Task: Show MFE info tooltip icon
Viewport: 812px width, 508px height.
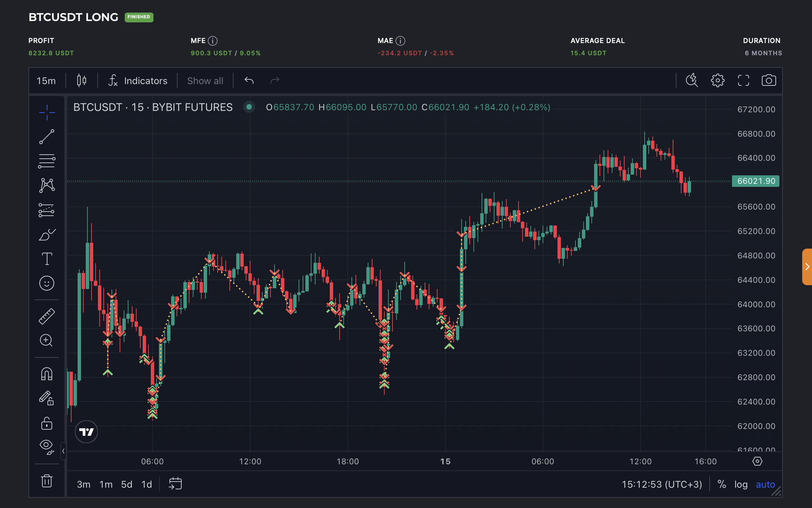Action: [x=213, y=41]
